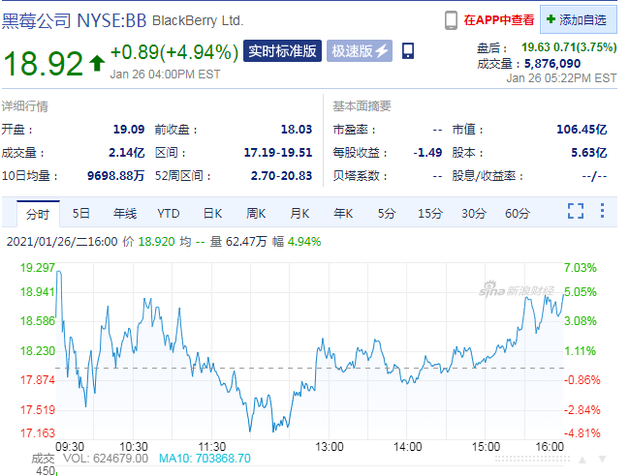Switch to the 5日 chart tab
630x476 pixels.
point(81,213)
